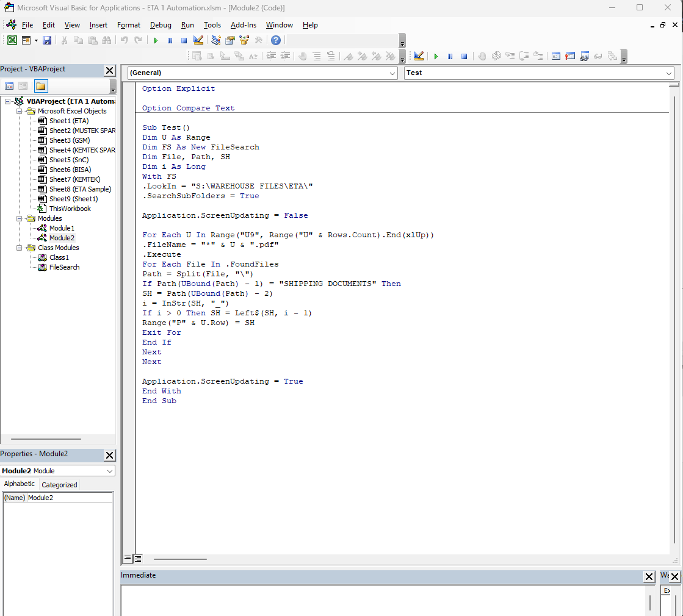The image size is (683, 616).
Task: Open the Add-Ins menu
Action: pyautogui.click(x=244, y=25)
